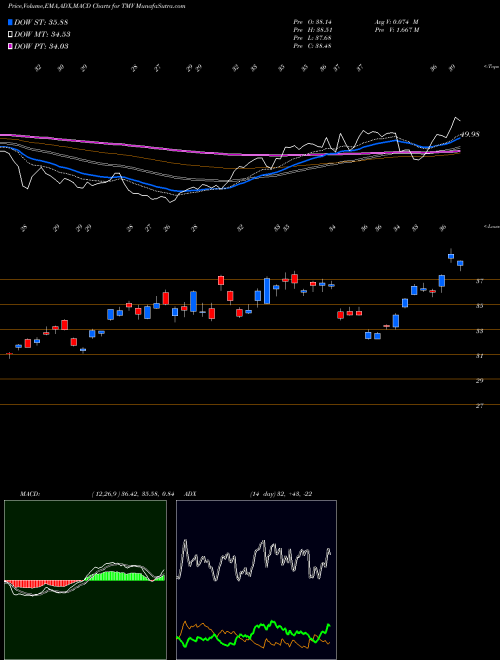Viewport: 500px width, 660px height.
Task: Select the 'DOW PT: 34.03' legend text
Action: pos(41,46)
